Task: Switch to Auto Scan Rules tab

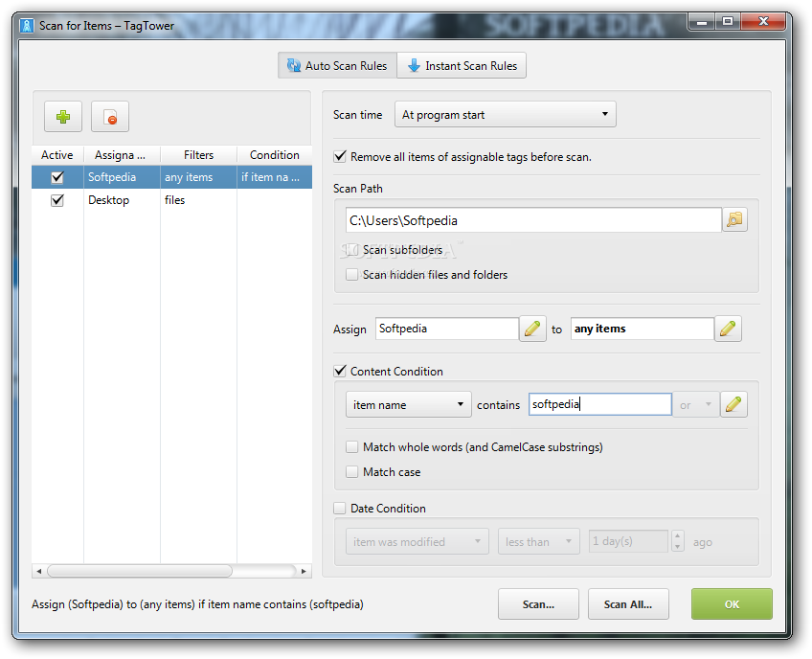Action: [338, 65]
